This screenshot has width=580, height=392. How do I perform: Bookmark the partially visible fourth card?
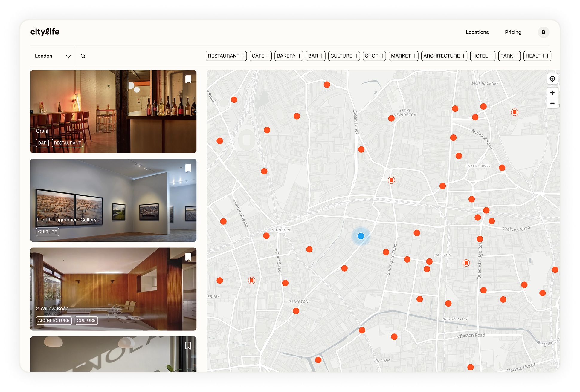[188, 346]
